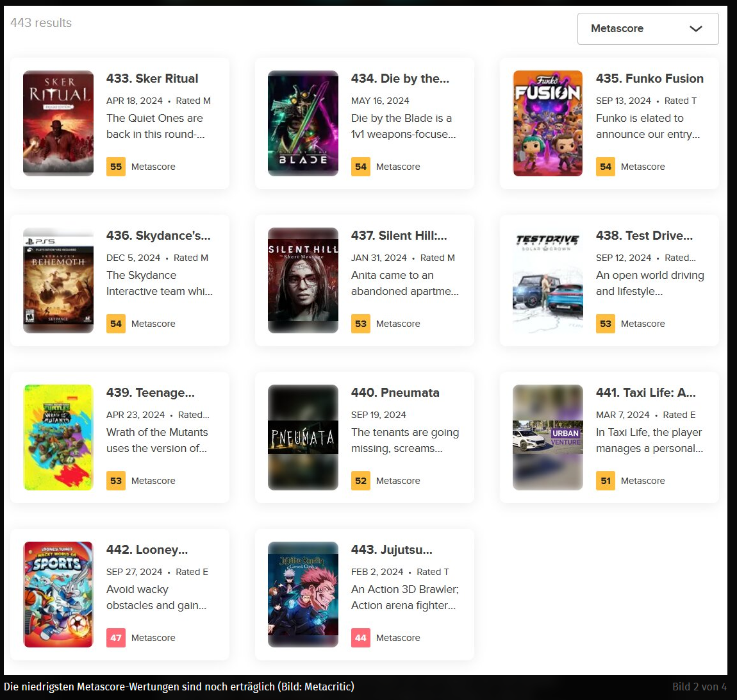The image size is (737, 700).
Task: Click the 'MAY 16, 2024' release date
Action: click(380, 101)
